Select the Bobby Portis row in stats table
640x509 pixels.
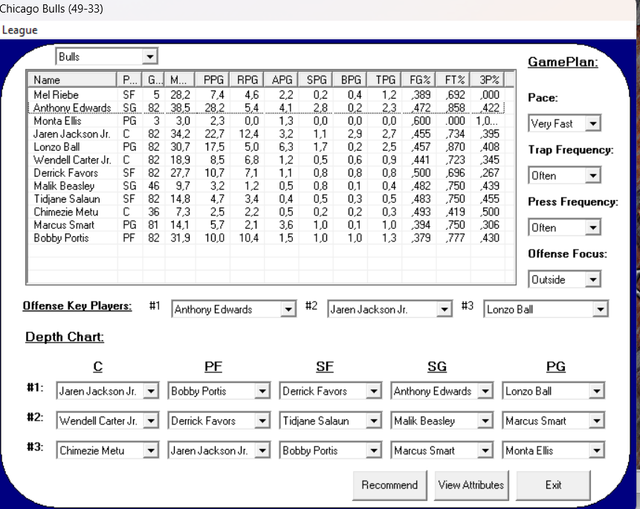coord(267,238)
